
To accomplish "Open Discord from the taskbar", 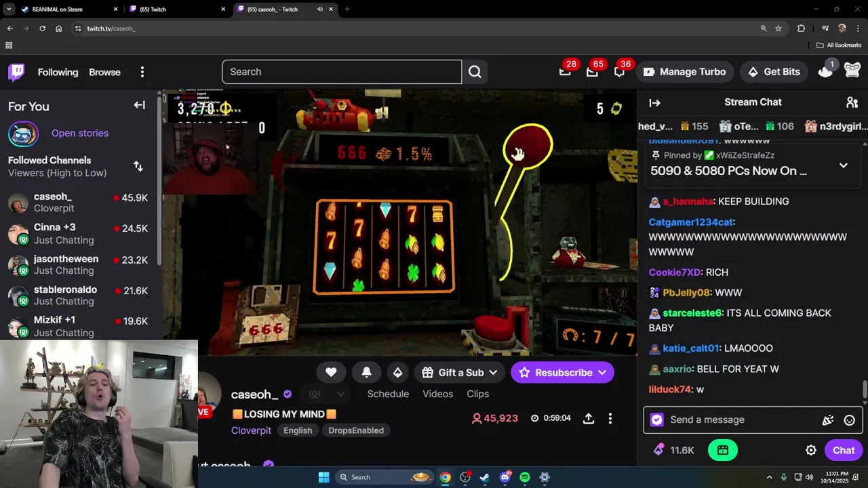I will [x=505, y=477].
